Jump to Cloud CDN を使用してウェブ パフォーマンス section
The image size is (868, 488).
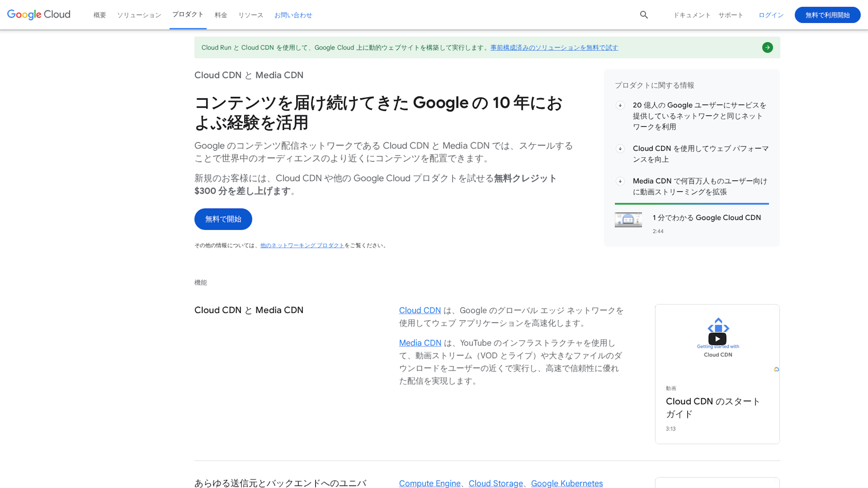[x=701, y=154]
